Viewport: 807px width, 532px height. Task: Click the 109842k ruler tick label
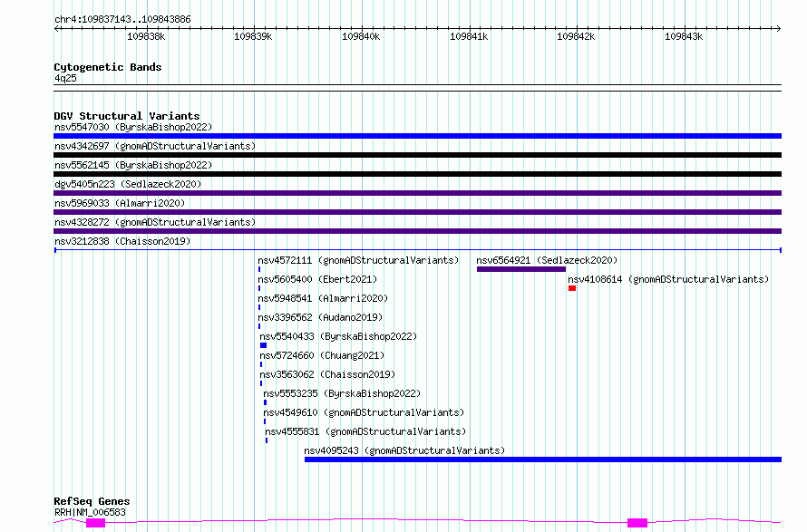coord(576,36)
